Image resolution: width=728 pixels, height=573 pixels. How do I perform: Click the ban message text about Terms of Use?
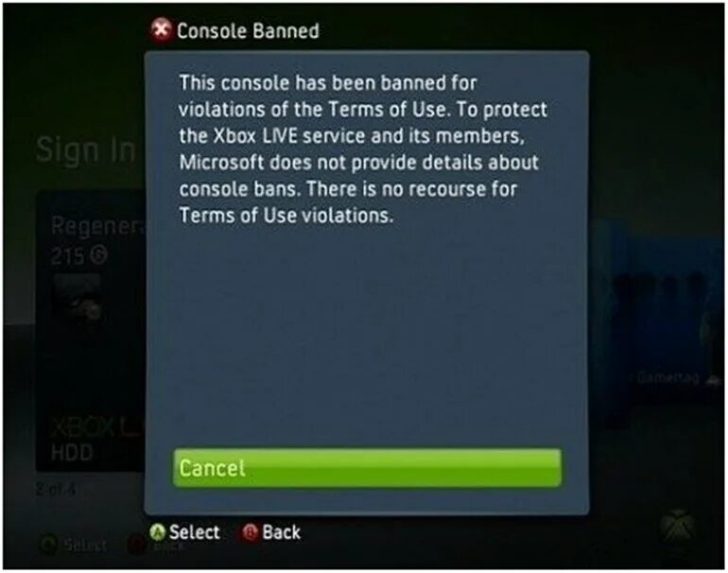(363, 149)
